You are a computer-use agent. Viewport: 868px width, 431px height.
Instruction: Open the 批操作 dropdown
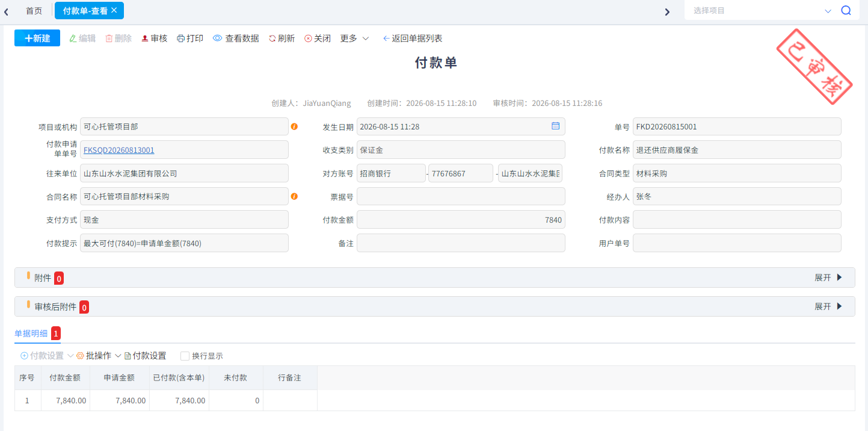point(99,356)
